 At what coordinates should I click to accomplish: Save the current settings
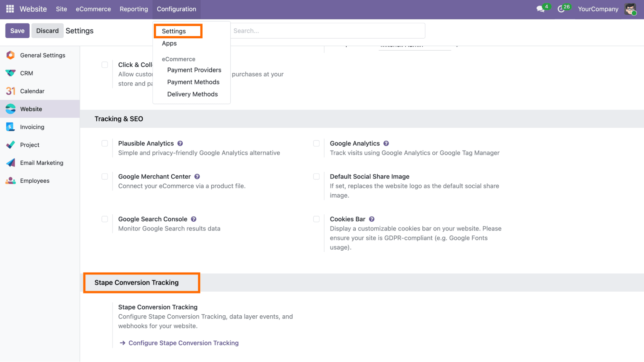(17, 31)
